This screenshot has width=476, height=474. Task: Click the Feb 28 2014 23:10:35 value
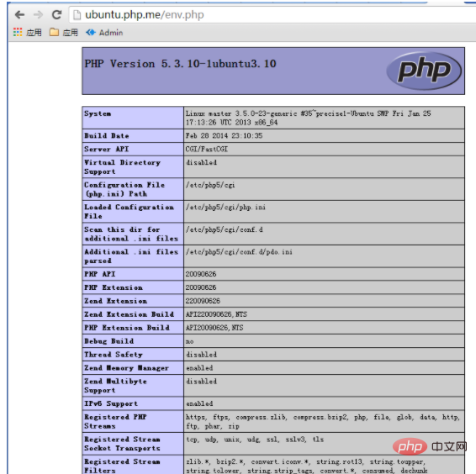point(224,135)
